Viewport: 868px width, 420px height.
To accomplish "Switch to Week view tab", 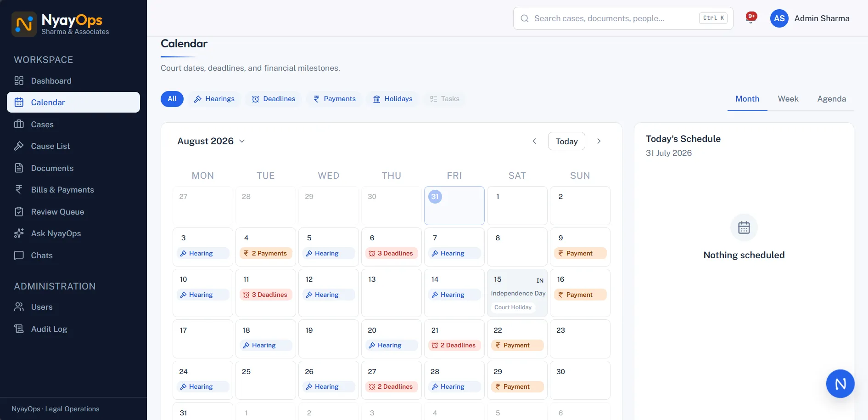I will pos(788,99).
